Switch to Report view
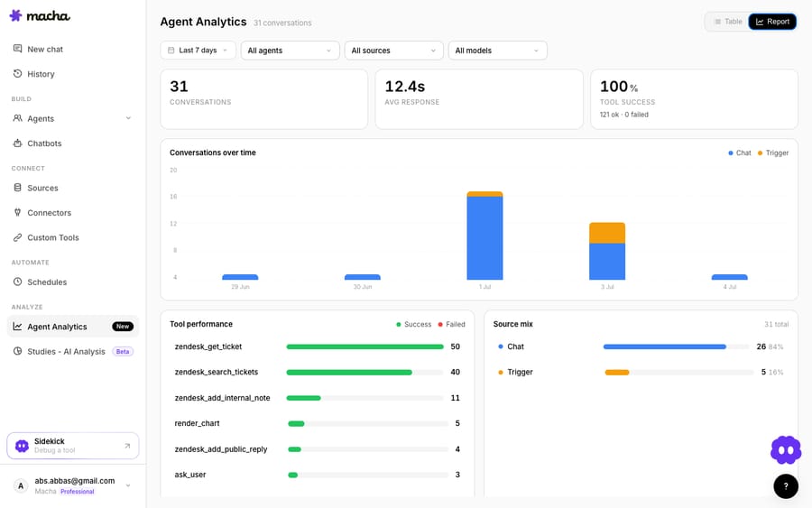Screen dimensions: 812x508 [772, 22]
